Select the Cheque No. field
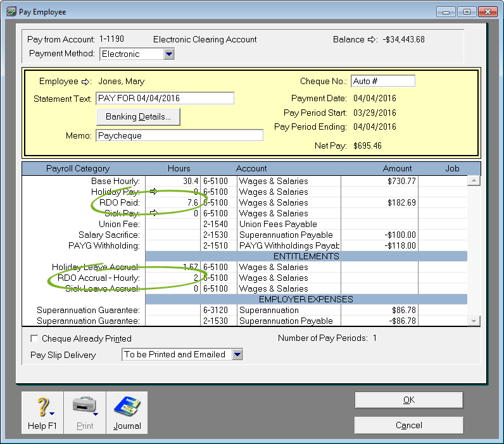 pyautogui.click(x=382, y=82)
